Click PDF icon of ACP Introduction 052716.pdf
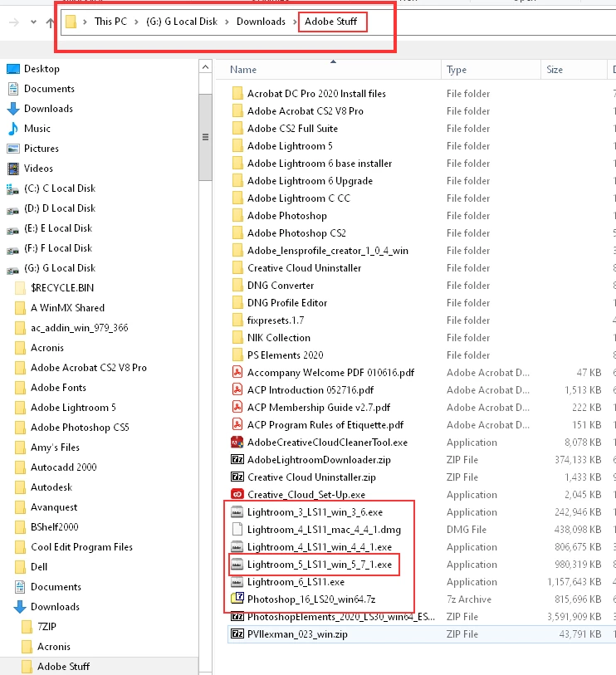Screen dimensions: 616x675 click(237, 389)
